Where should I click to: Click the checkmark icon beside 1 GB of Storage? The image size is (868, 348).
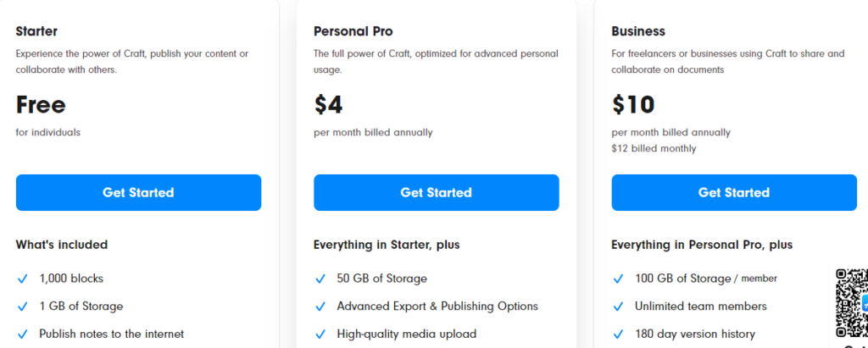coord(22,307)
